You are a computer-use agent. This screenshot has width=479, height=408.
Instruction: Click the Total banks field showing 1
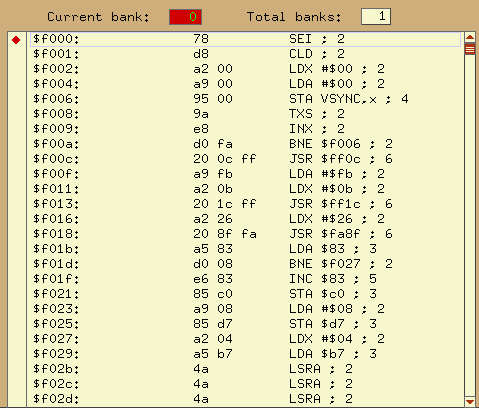click(376, 17)
